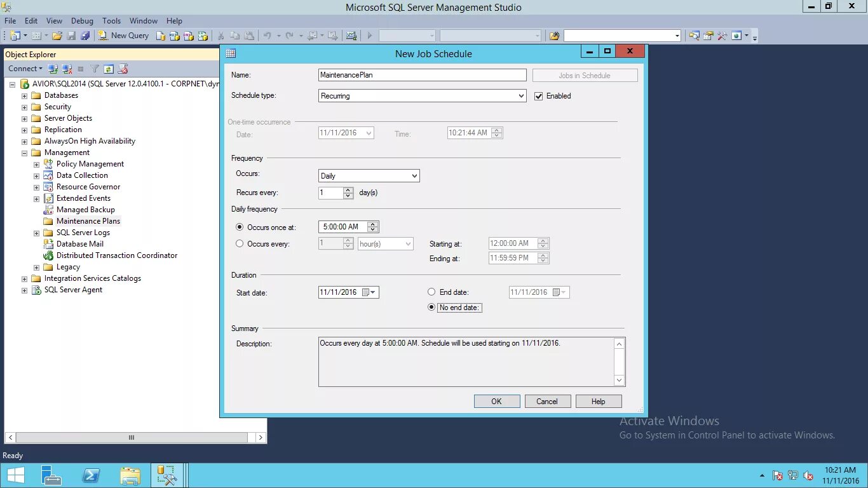Expand the SQL Server Agent node
Screen dimensions: 868x488
[x=25, y=290]
